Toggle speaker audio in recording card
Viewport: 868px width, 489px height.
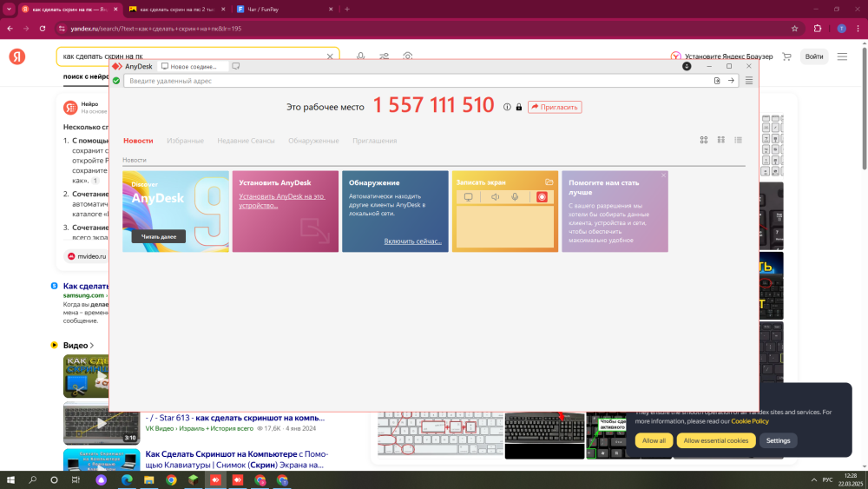pos(495,197)
